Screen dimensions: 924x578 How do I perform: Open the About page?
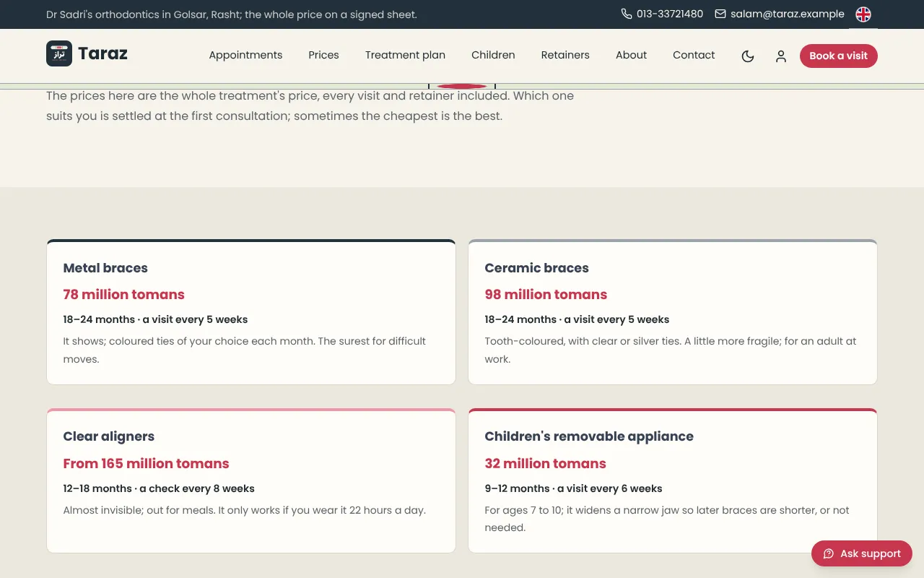[631, 55]
